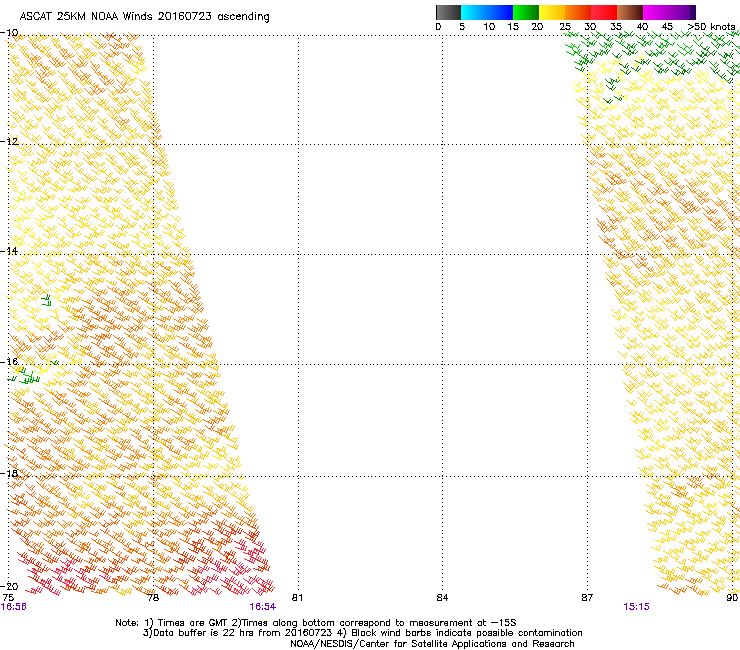Click the '-14' latitude axis label
The width and height of the screenshot is (740, 650).
[x=9, y=251]
